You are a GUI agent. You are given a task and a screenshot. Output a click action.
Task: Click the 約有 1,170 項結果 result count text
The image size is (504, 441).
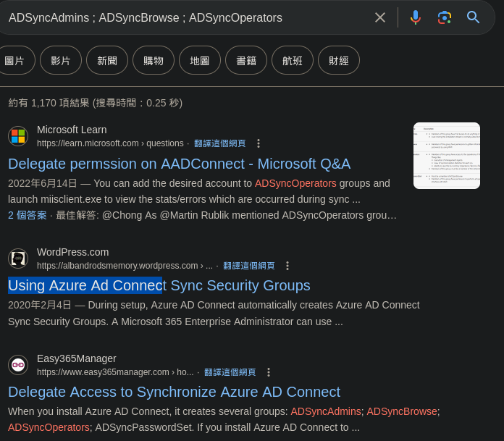point(95,103)
